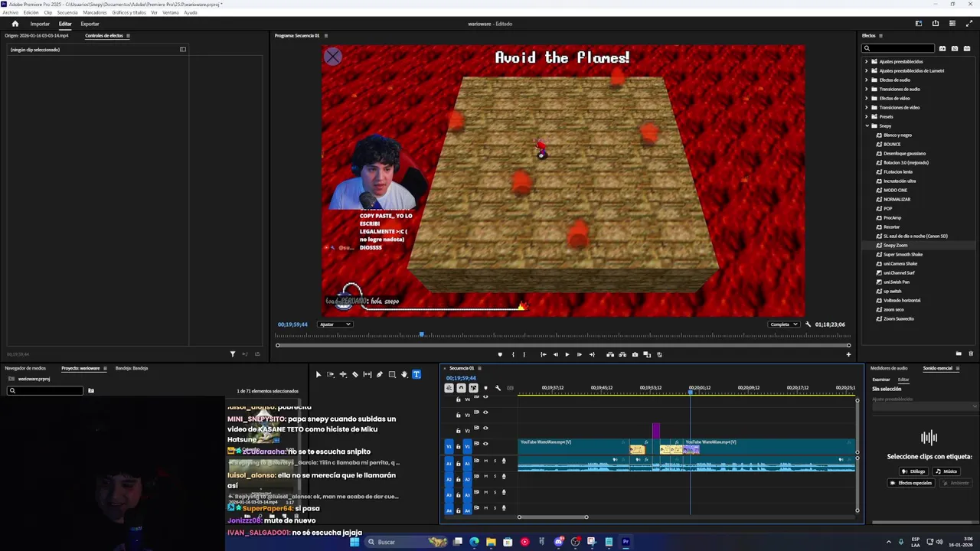Open the Secuencia menu
The width and height of the screenshot is (980, 551).
tap(67, 12)
